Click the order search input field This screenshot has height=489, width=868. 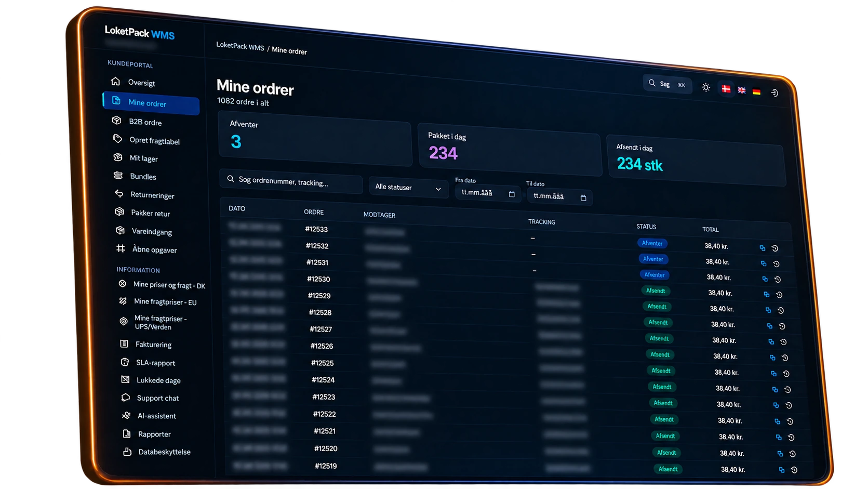(x=291, y=181)
